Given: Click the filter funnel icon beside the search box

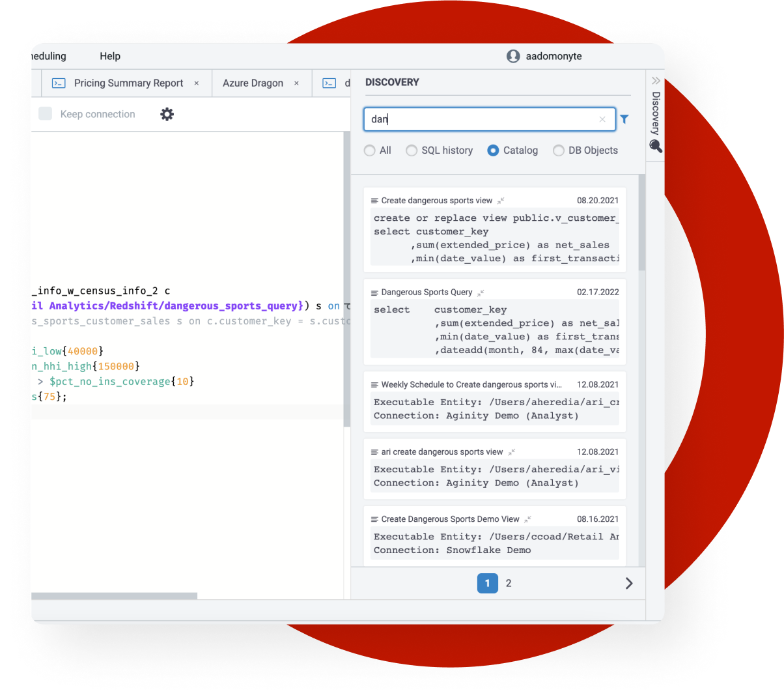Looking at the screenshot, I should [624, 119].
